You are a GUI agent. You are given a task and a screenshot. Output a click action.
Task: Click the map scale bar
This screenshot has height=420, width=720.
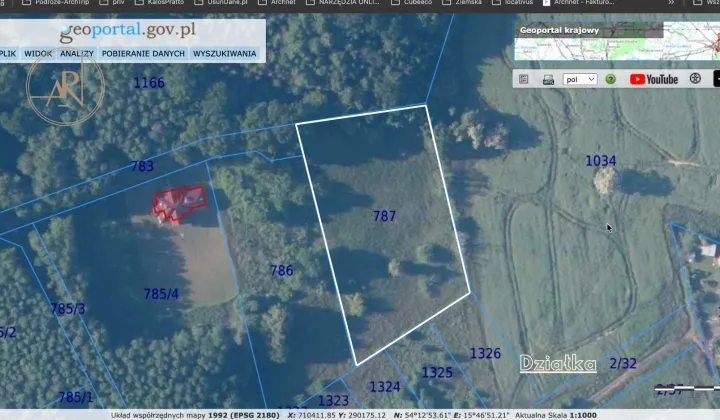pos(687,389)
